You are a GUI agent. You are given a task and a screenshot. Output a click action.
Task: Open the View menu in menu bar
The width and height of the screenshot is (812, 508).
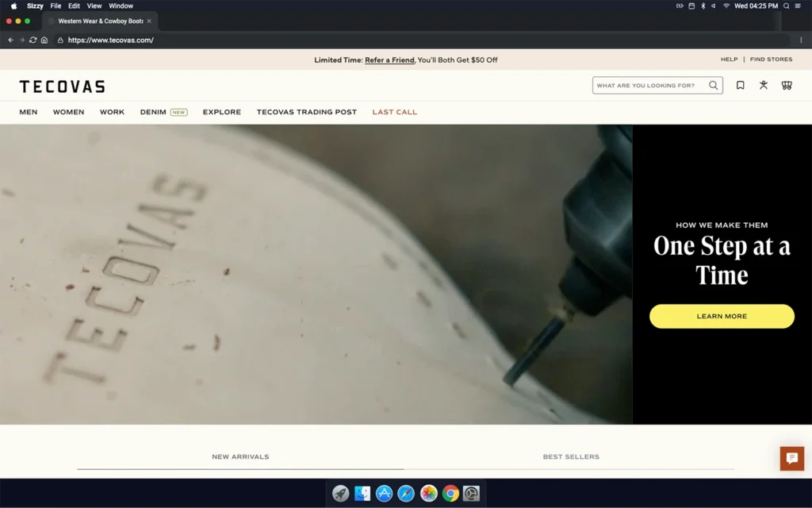point(94,6)
